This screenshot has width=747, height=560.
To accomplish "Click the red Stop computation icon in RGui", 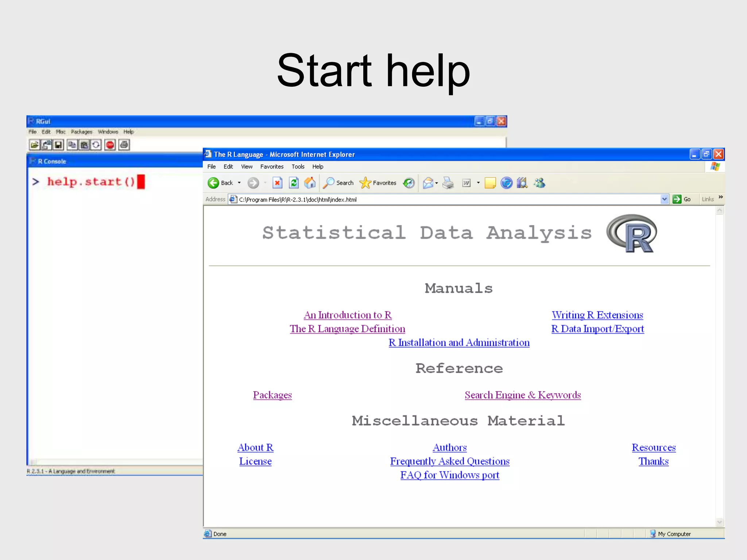I will coord(110,145).
